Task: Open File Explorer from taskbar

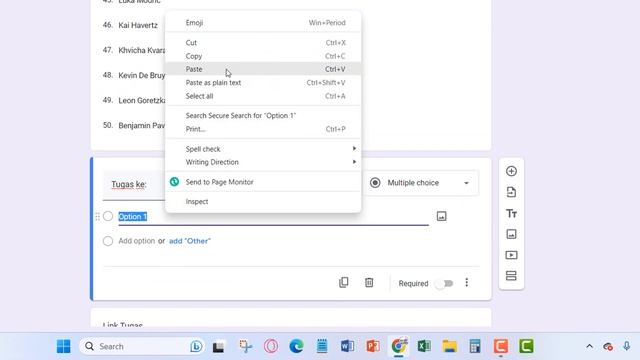Action: click(449, 346)
